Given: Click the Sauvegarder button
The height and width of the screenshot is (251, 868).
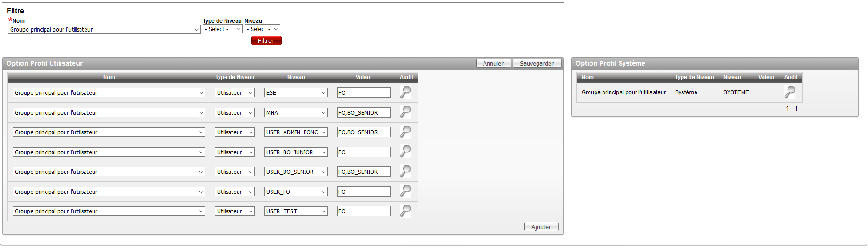Looking at the screenshot, I should pyautogui.click(x=537, y=64).
